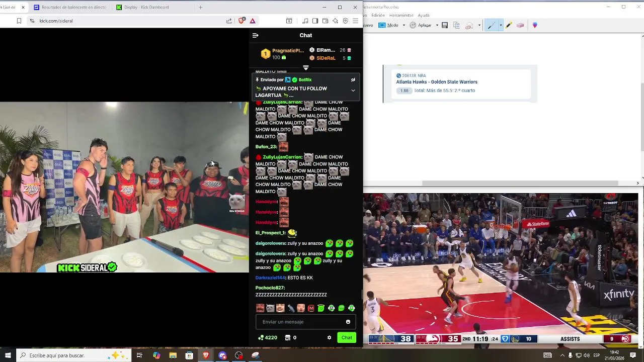644x362 pixels.
Task: Copy the snip with copy icon
Action: 457,25
